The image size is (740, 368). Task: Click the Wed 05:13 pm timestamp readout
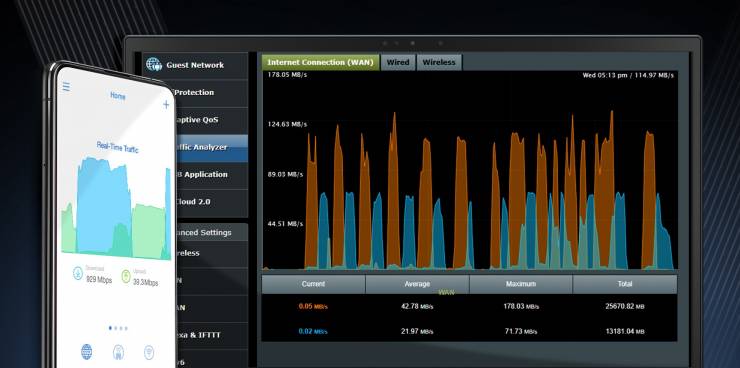click(628, 75)
